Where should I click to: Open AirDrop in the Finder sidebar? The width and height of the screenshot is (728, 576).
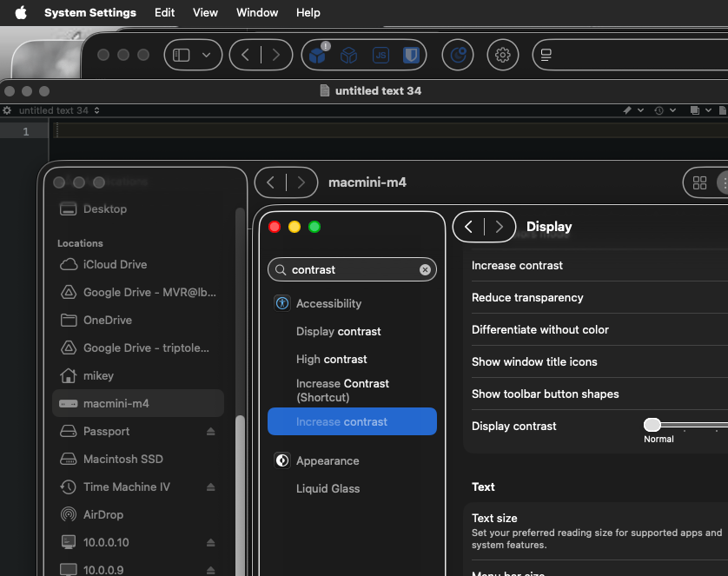coord(138,514)
